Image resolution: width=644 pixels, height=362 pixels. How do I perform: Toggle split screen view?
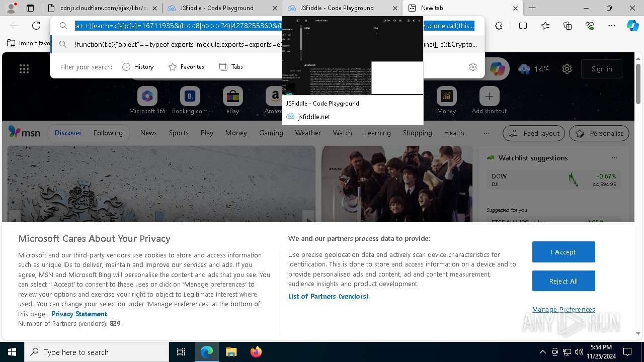[x=523, y=26]
